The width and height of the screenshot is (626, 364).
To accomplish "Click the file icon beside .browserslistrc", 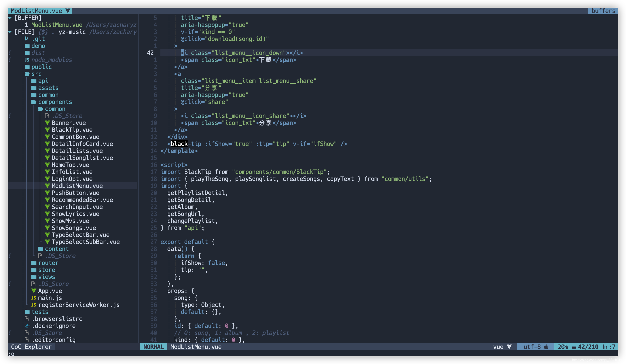I will click(27, 319).
